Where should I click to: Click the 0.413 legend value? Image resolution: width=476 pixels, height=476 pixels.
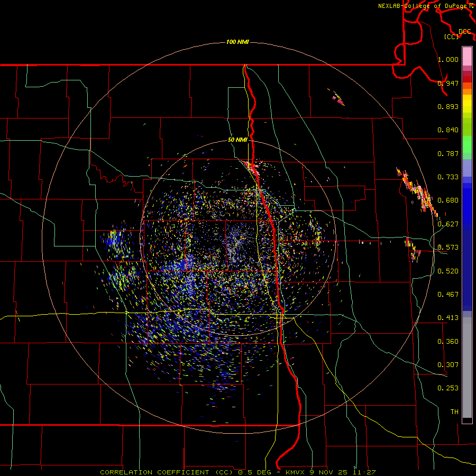pos(448,318)
